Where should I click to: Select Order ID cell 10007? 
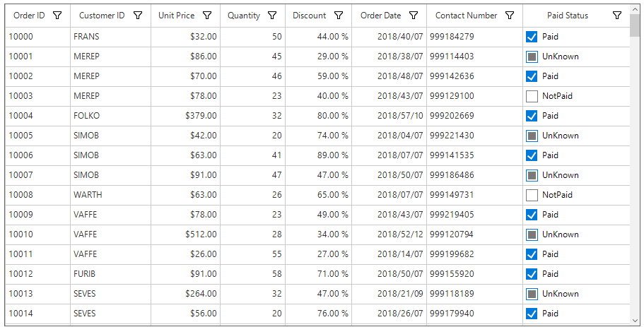pyautogui.click(x=37, y=175)
